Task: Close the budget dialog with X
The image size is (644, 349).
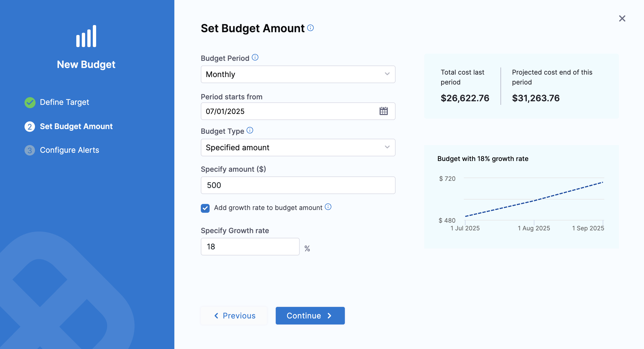Action: click(x=622, y=18)
